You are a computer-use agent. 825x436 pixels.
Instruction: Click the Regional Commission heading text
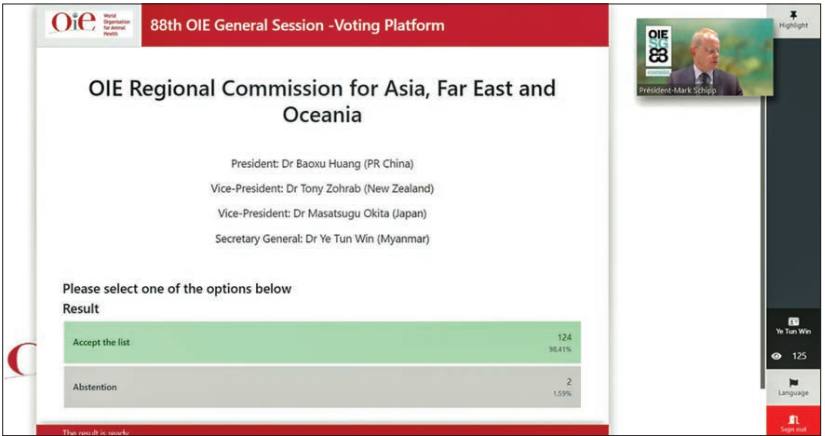click(321, 101)
